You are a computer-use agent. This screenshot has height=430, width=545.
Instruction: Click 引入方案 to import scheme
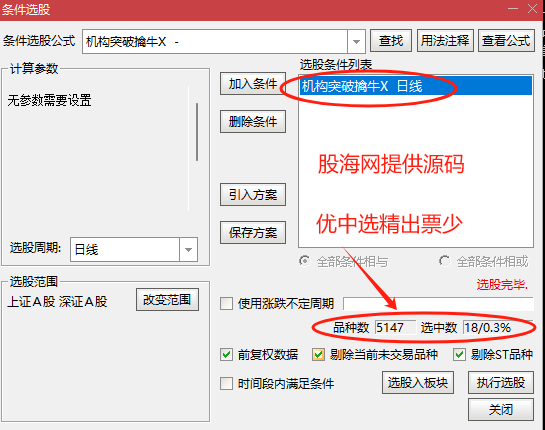(x=253, y=195)
